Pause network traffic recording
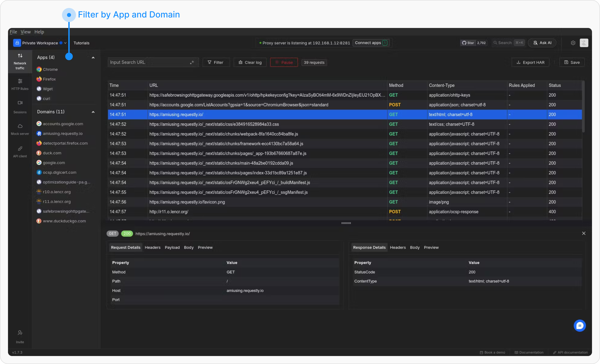 pos(284,62)
